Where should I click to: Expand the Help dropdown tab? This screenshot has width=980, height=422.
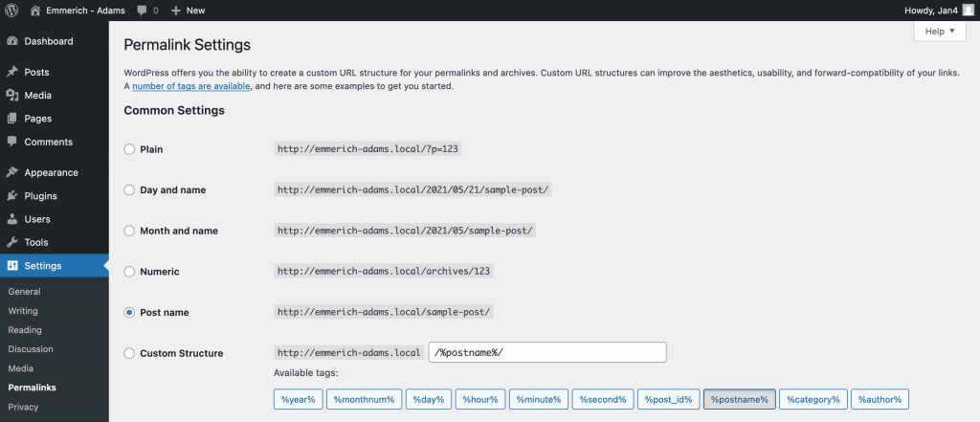[940, 32]
